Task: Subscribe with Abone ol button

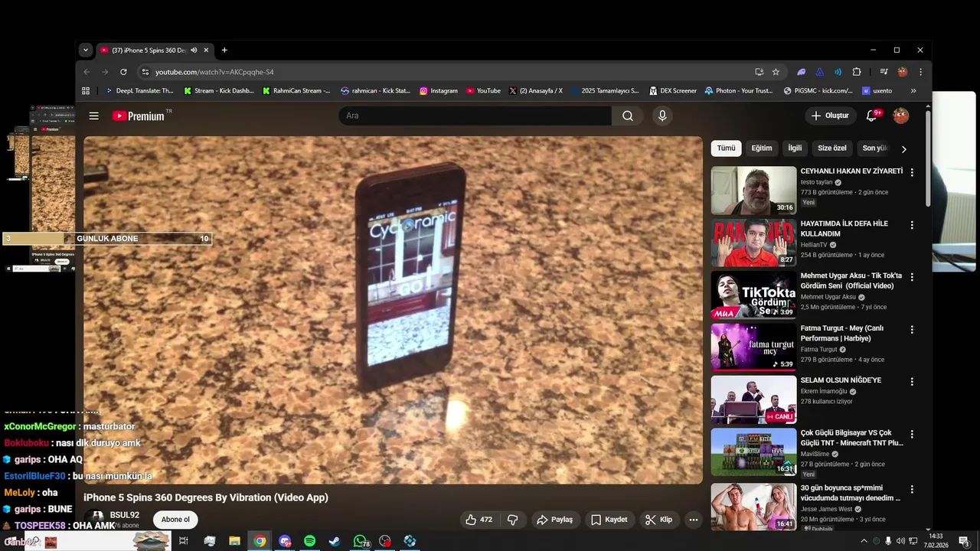Action: [x=175, y=520]
